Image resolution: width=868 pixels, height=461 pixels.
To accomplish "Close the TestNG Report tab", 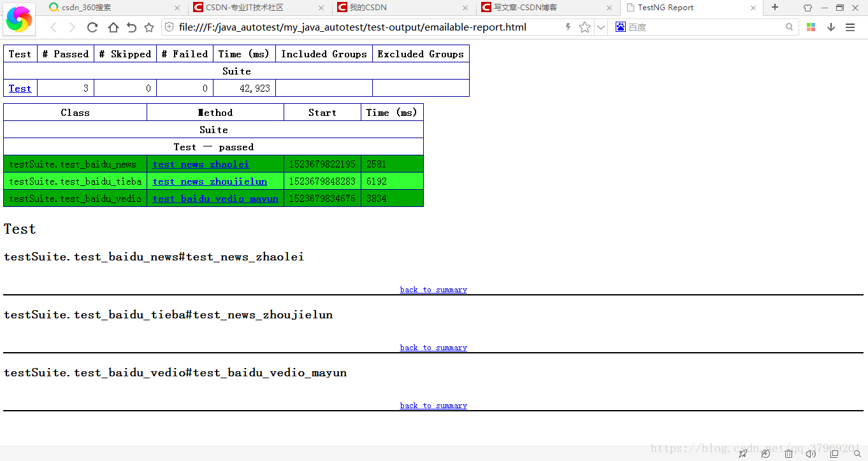I will point(753,8).
